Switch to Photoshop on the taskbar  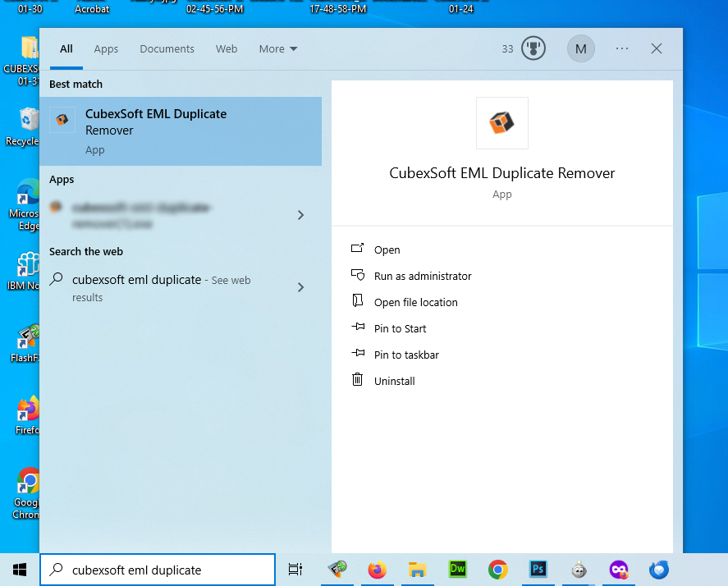point(538,570)
